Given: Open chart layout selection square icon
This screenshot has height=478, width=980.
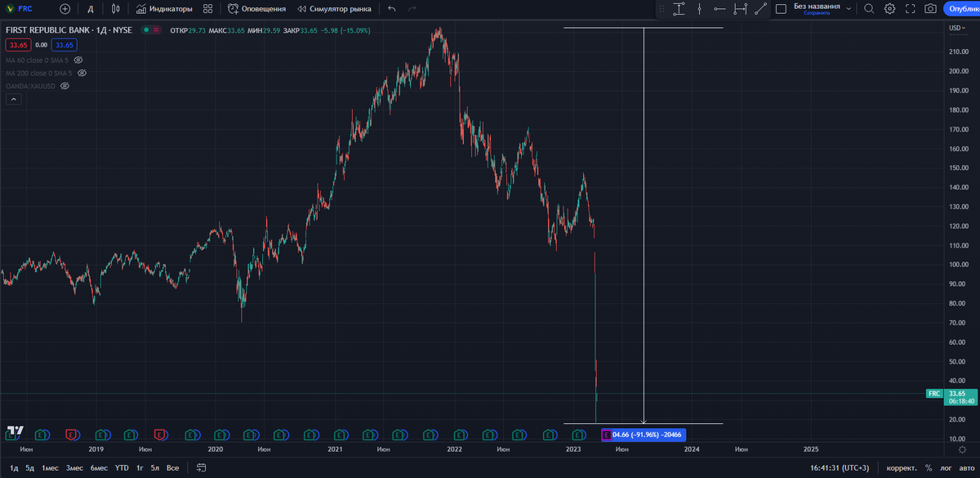Looking at the screenshot, I should 781,9.
